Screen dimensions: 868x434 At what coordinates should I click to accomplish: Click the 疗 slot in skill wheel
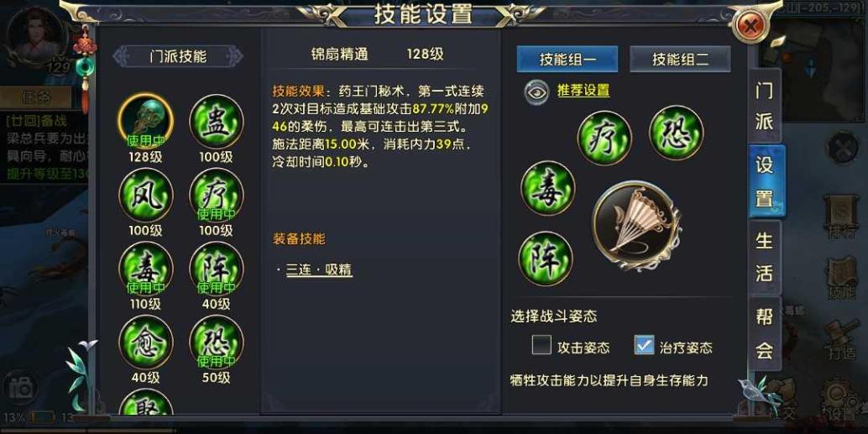(x=604, y=138)
